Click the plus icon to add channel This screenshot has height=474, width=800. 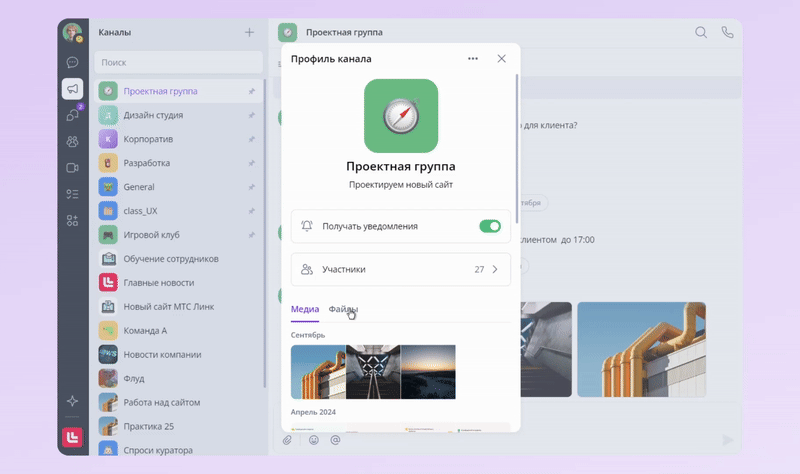(x=249, y=32)
